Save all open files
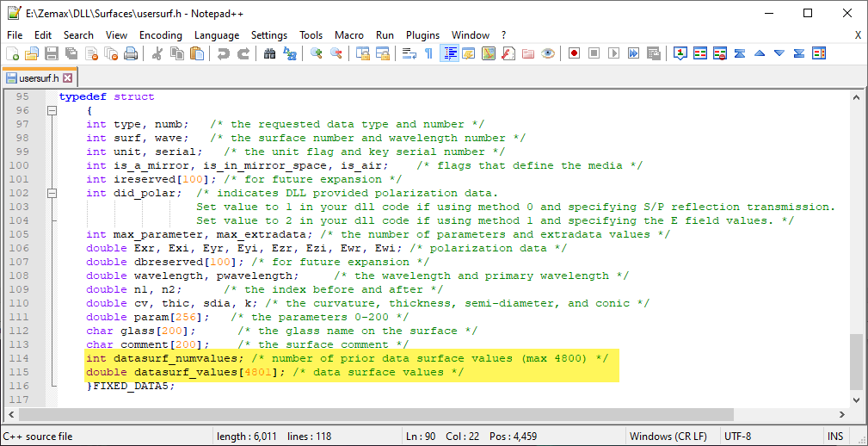This screenshot has width=868, height=446. click(x=71, y=53)
